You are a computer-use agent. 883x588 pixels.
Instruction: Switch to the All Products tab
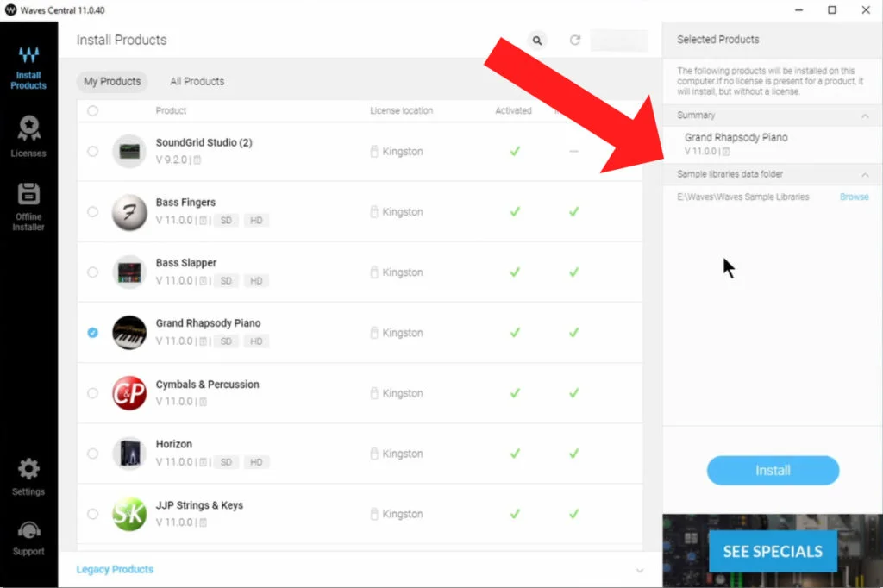tap(197, 82)
